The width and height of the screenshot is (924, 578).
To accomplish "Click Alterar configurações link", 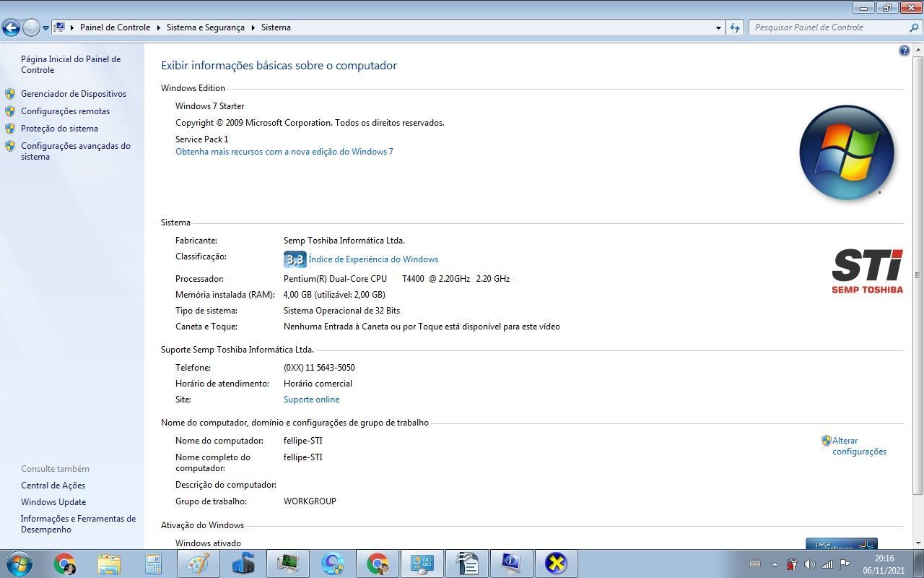I will pos(859,446).
